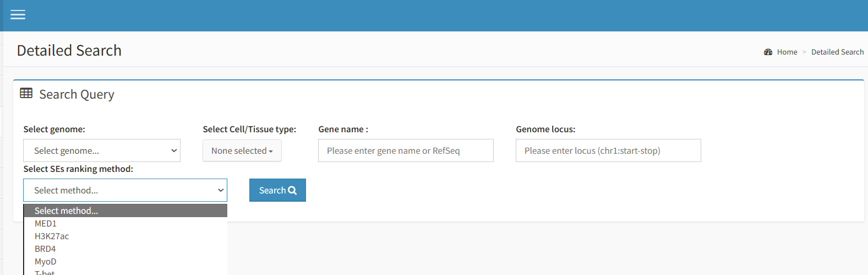Pick BRD4 in the dropdown list
Image resolution: width=868 pixels, height=275 pixels.
(45, 249)
